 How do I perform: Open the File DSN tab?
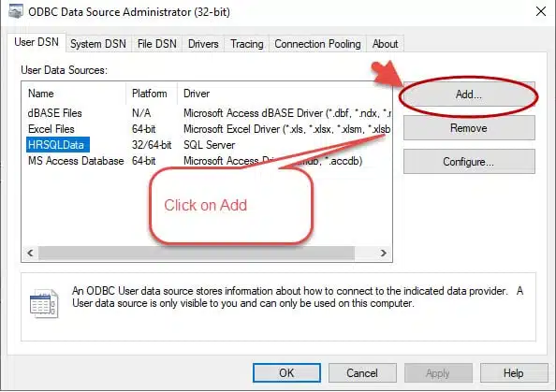click(156, 44)
